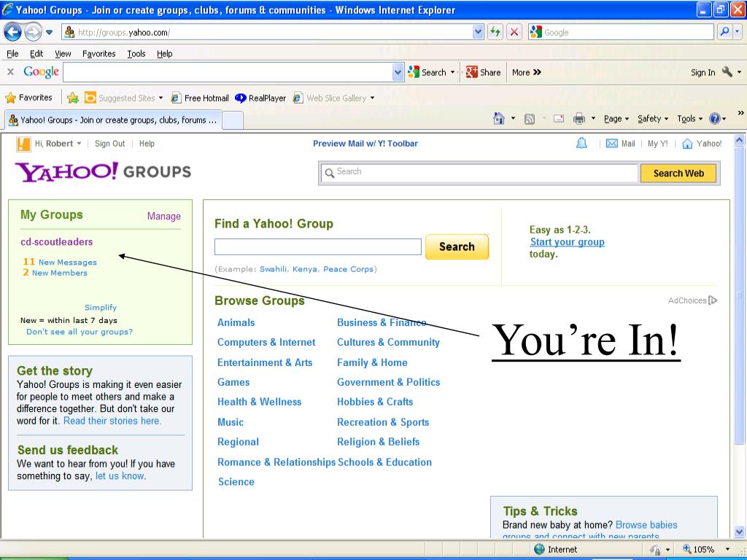Click the Favorites star button
The width and height of the screenshot is (747, 560).
point(28,98)
